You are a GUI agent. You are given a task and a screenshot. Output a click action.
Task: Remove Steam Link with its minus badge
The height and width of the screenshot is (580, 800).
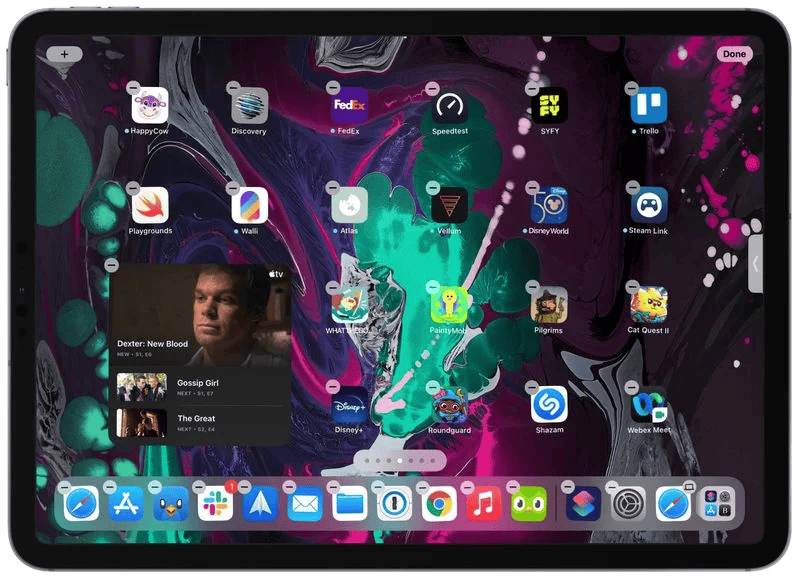[x=632, y=188]
